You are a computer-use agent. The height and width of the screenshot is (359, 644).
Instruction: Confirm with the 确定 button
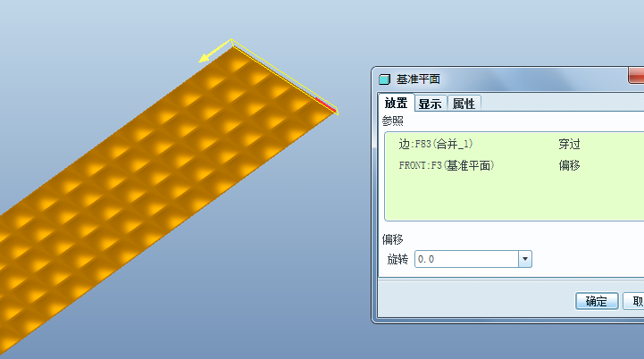(597, 301)
